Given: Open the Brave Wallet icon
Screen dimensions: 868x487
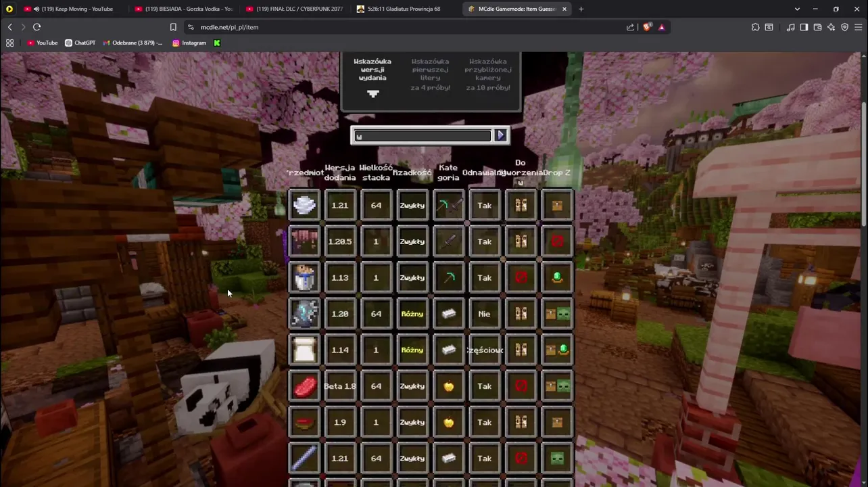Looking at the screenshot, I should [x=817, y=27].
